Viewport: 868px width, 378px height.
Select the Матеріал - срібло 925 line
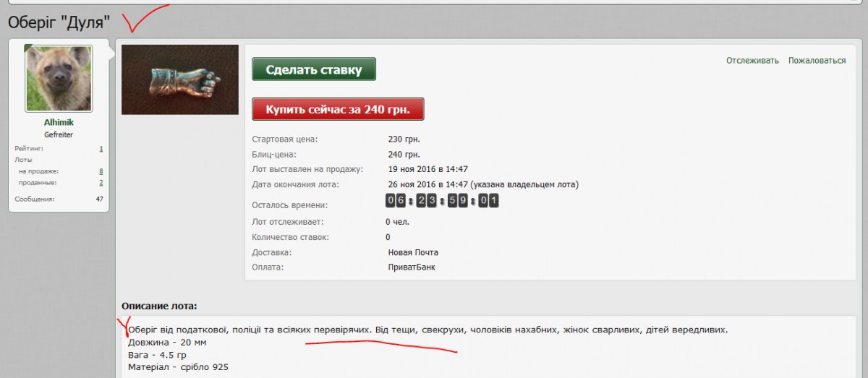(178, 368)
